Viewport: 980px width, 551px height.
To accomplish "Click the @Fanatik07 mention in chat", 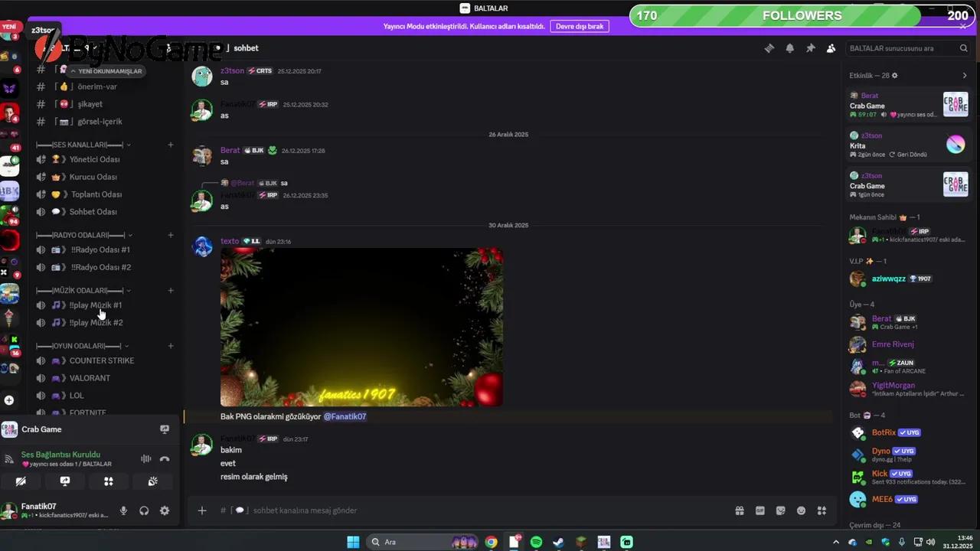I will point(345,416).
